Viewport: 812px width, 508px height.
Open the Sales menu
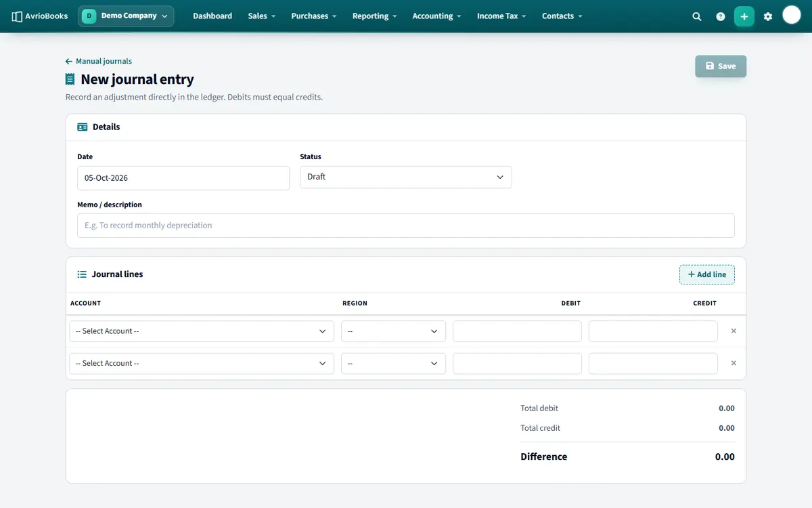262,16
